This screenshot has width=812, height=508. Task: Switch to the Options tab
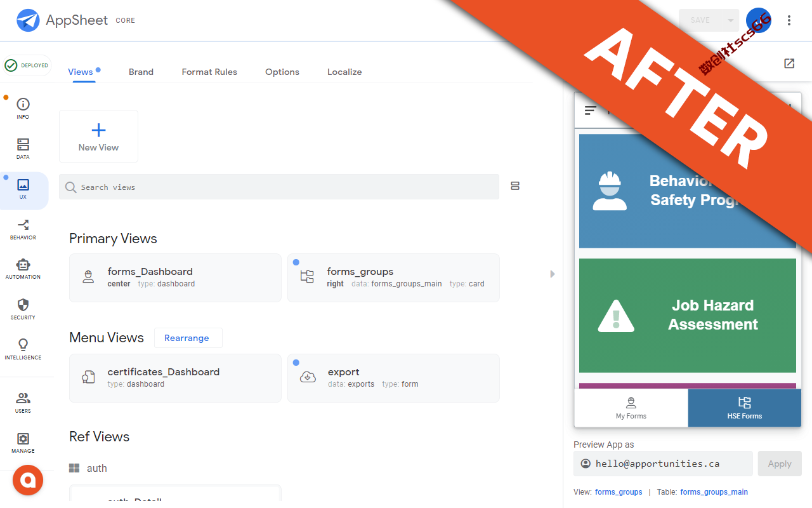[282, 72]
